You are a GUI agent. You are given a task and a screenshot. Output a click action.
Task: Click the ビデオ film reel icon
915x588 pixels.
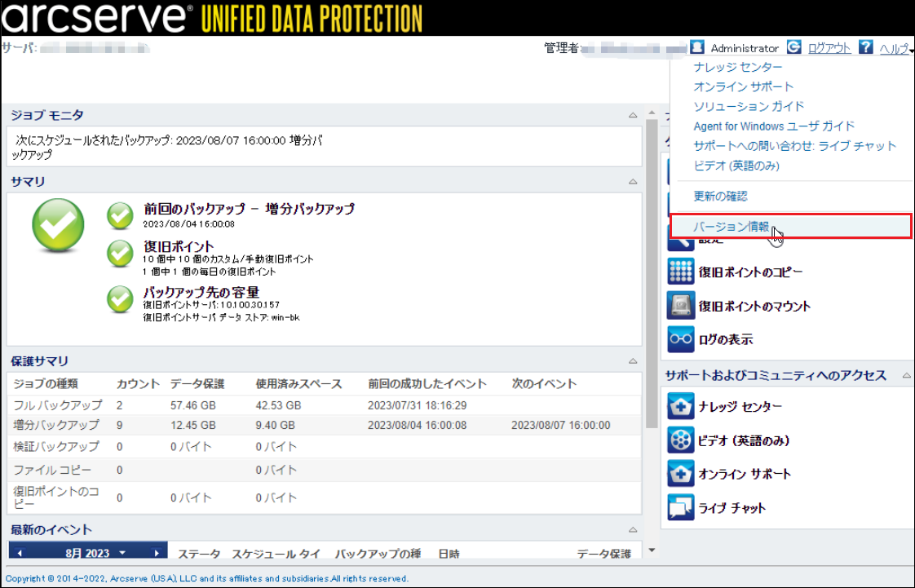(680, 440)
